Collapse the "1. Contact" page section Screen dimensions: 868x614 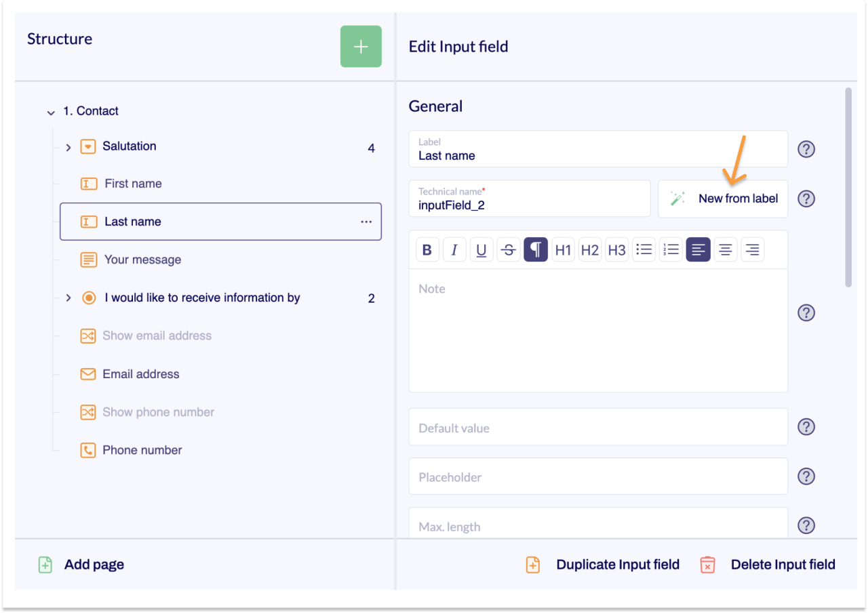(x=51, y=110)
